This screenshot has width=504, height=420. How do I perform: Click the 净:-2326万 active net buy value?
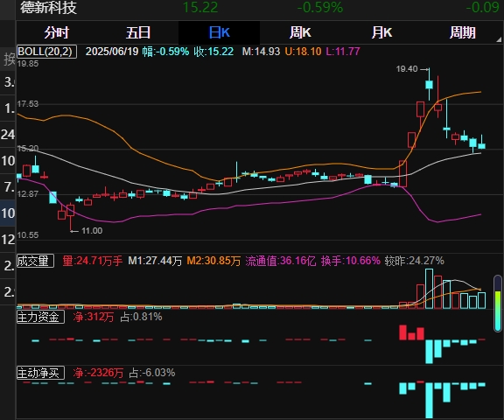point(98,373)
